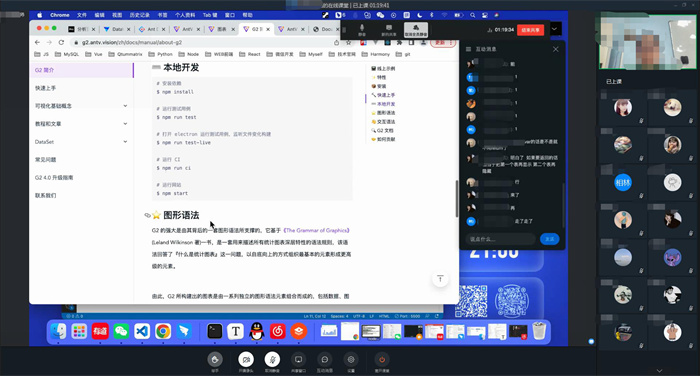Open the QQ penguin icon in Dock

pyautogui.click(x=256, y=331)
